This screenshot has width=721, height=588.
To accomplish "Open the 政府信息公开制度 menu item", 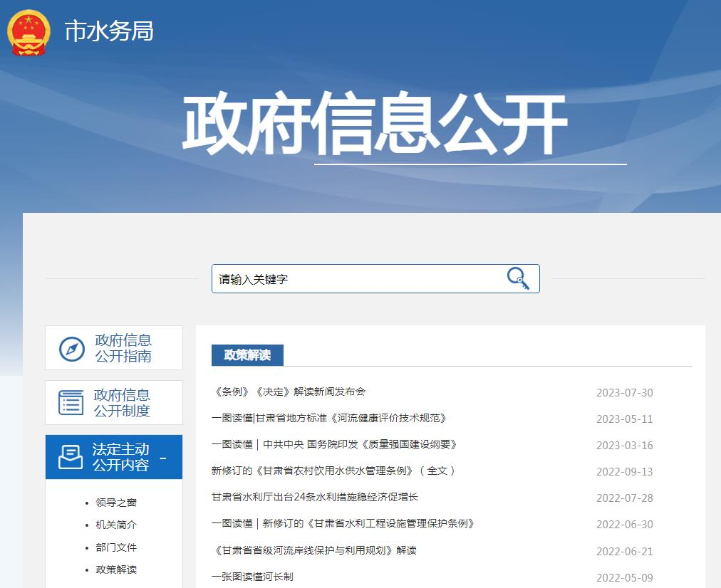I will tap(122, 403).
